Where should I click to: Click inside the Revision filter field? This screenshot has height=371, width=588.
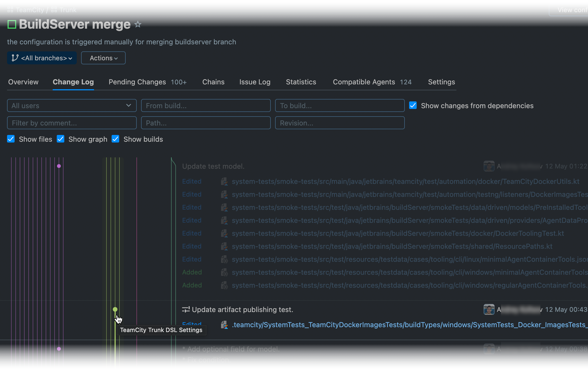(339, 123)
